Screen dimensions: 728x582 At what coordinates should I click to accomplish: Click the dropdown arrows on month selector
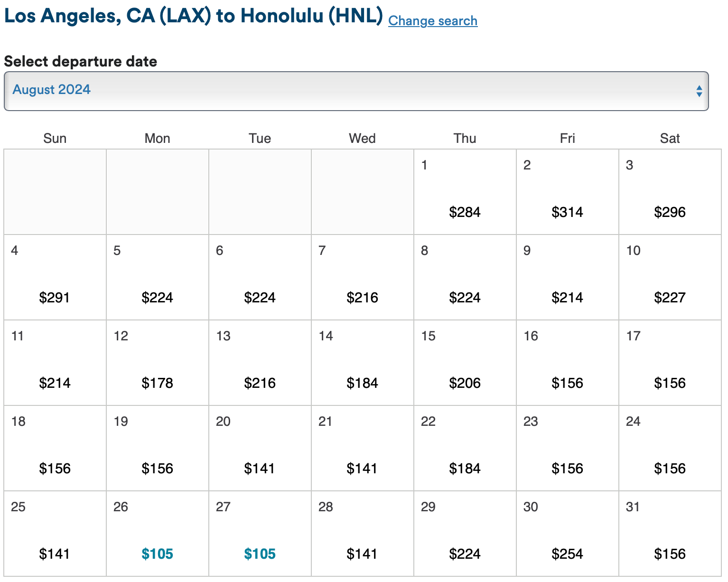click(699, 91)
